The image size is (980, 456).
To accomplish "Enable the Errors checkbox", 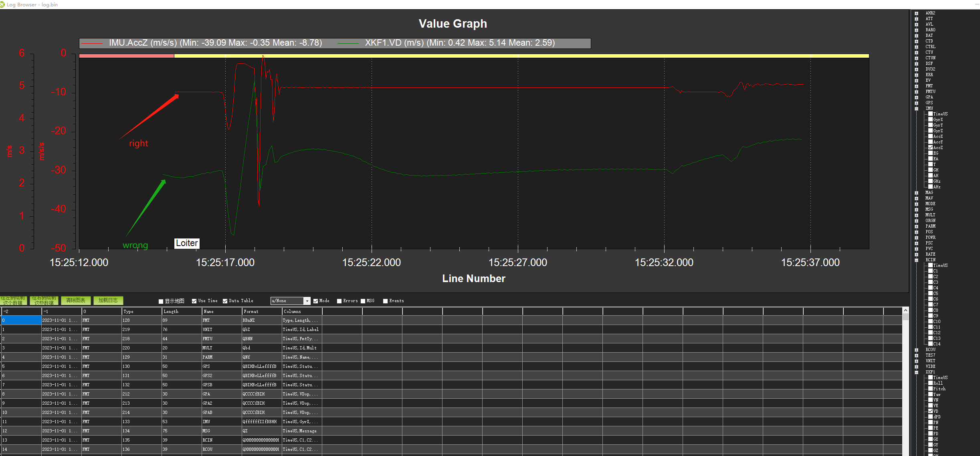I will coord(340,301).
